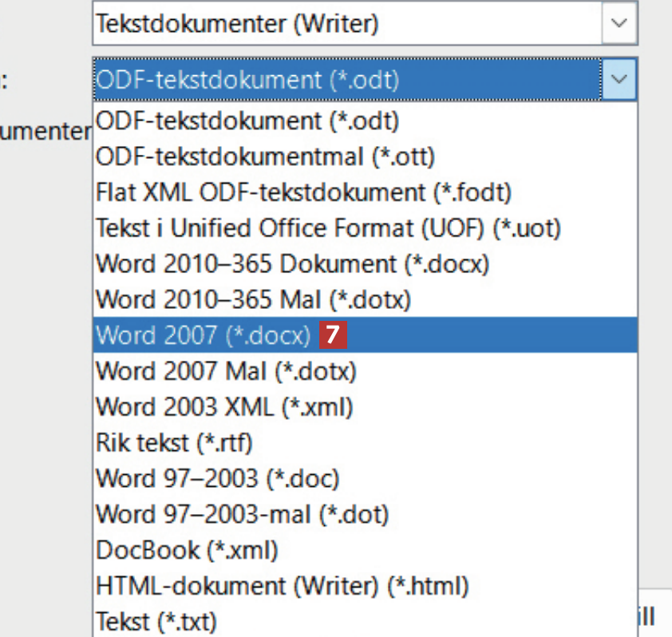The image size is (672, 637).
Task: Select Flat XML ODF-tekstdokument (*.fodt)
Action: [x=303, y=192]
